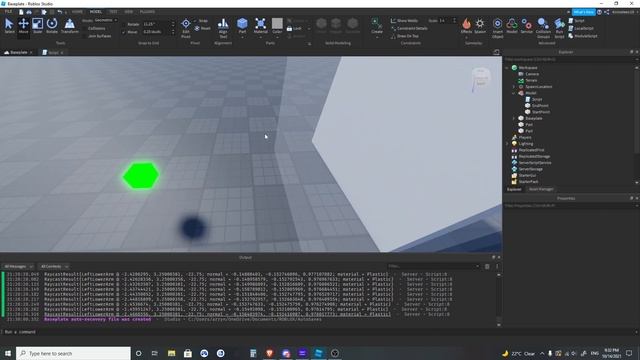Open the Color dropdown arrow

coord(277,38)
